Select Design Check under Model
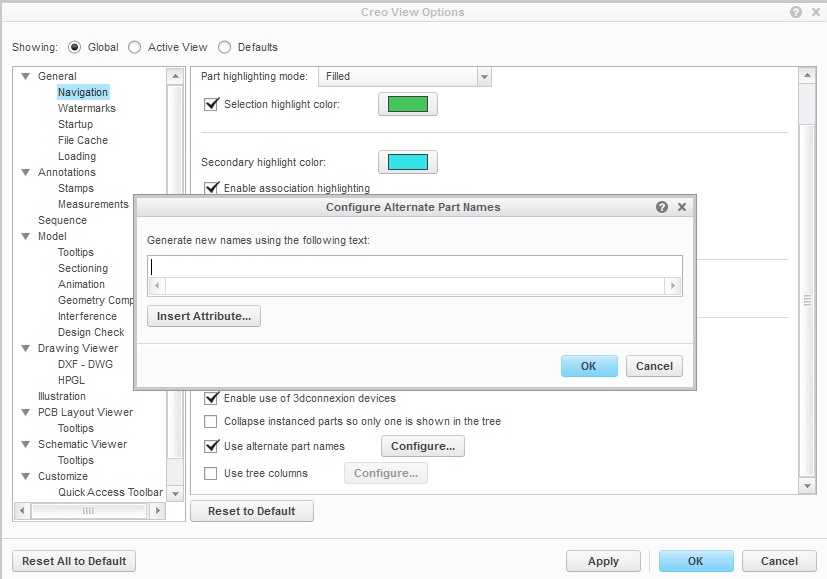 tap(91, 332)
